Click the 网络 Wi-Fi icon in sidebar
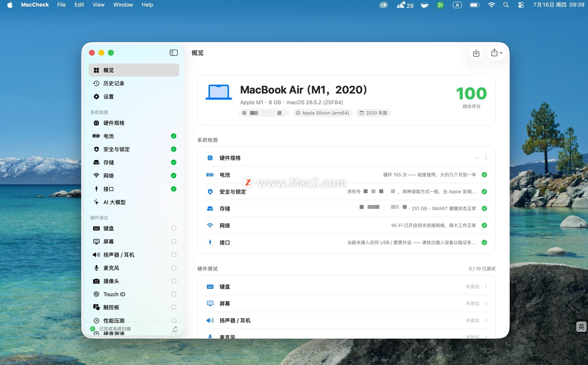This screenshot has height=365, width=588. tap(96, 175)
